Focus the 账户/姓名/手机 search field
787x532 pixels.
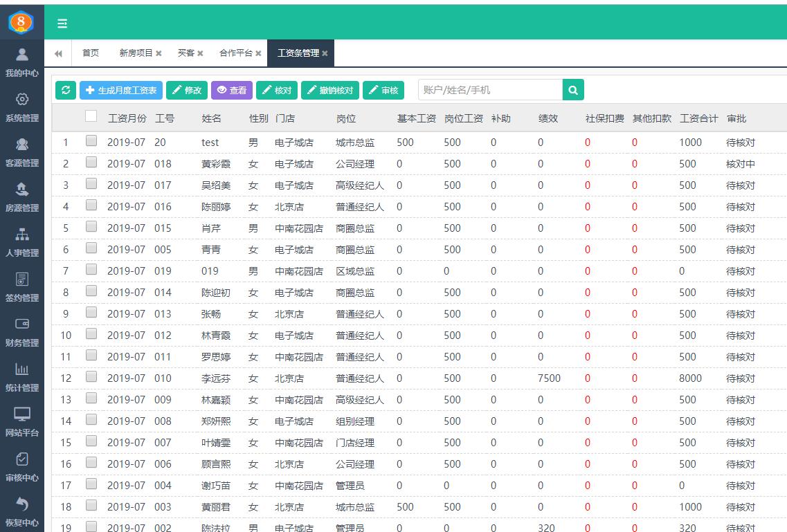[x=490, y=90]
